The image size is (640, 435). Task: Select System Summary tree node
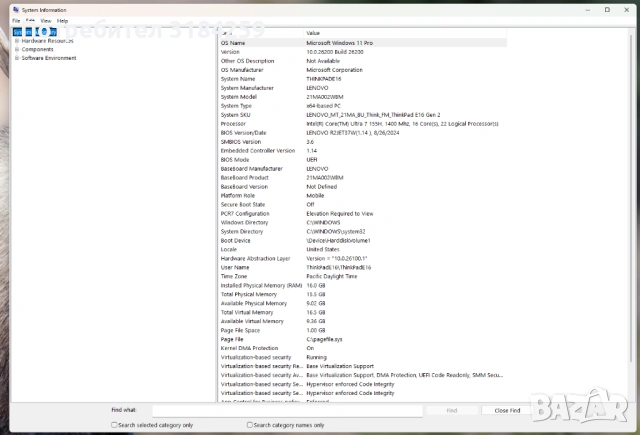click(x=35, y=32)
